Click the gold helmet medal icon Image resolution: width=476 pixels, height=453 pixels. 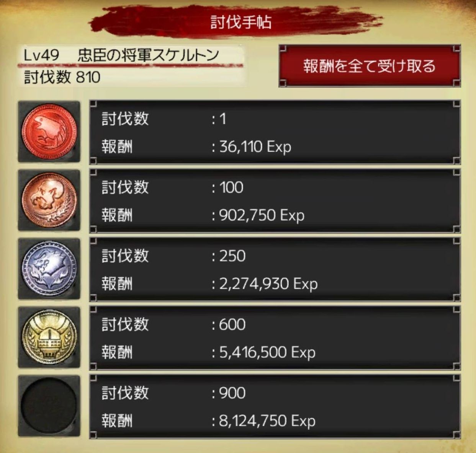click(49, 337)
